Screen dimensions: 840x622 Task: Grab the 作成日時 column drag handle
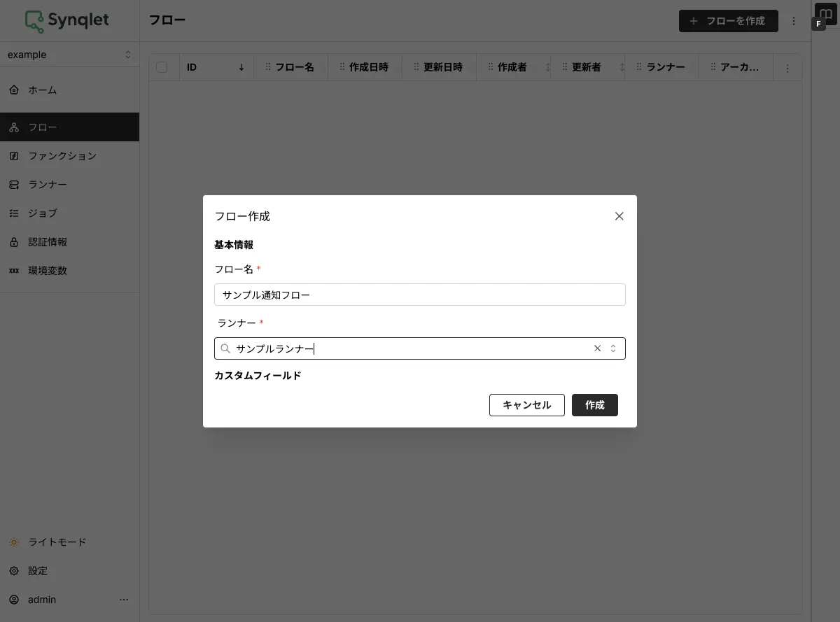342,67
